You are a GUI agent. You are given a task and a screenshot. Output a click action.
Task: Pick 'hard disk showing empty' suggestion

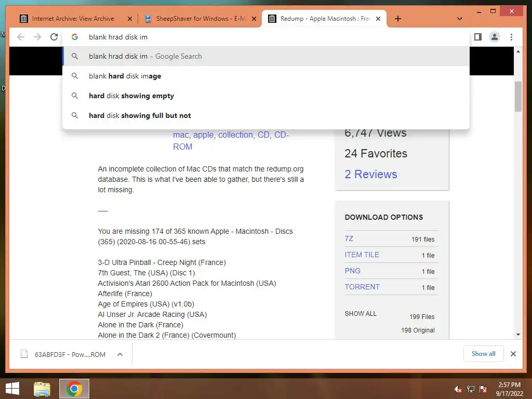tap(266, 96)
